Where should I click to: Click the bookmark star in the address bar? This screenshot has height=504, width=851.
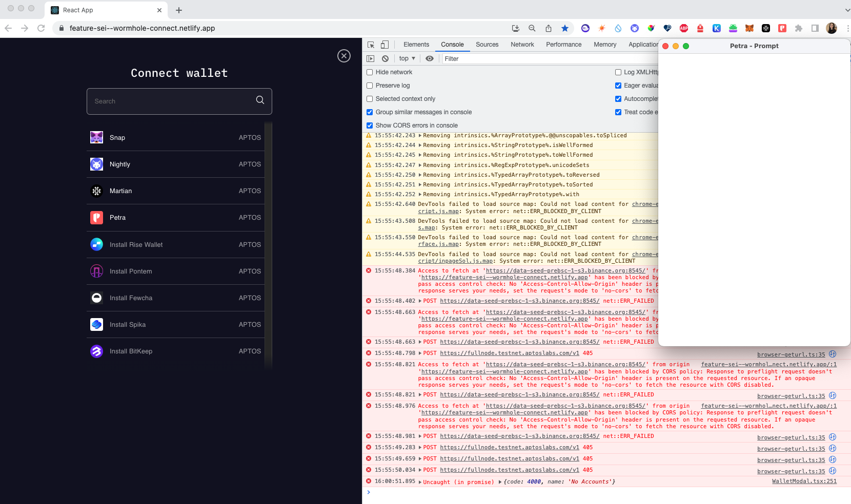pyautogui.click(x=564, y=28)
